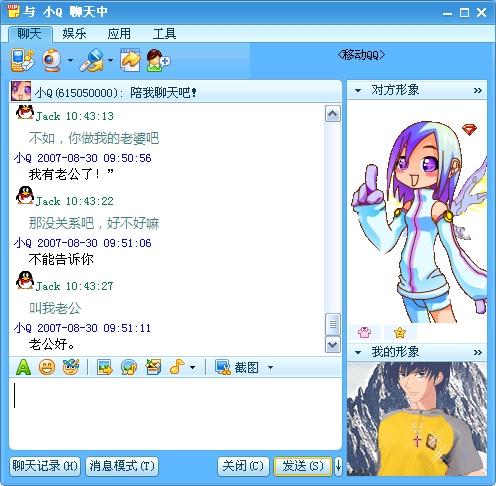Click the add contact to chat icon

coord(158,60)
